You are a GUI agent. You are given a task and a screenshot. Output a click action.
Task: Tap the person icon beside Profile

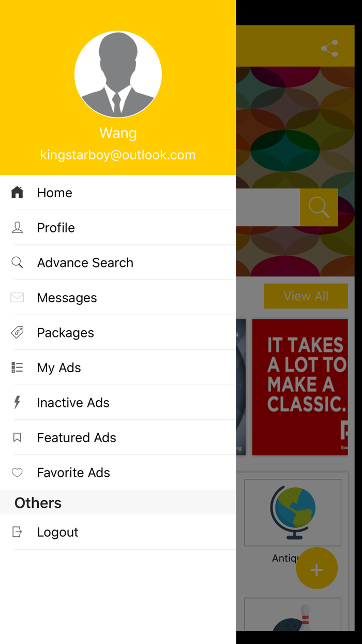coord(17,228)
